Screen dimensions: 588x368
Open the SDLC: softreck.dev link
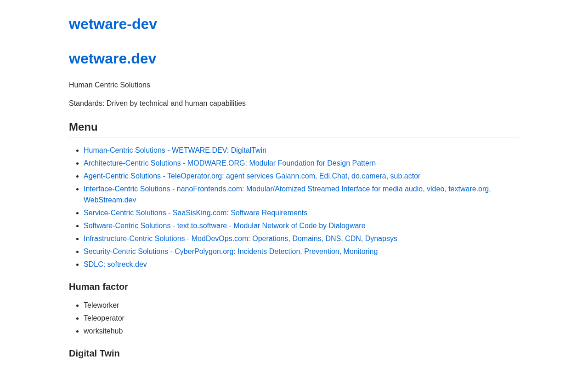(115, 264)
